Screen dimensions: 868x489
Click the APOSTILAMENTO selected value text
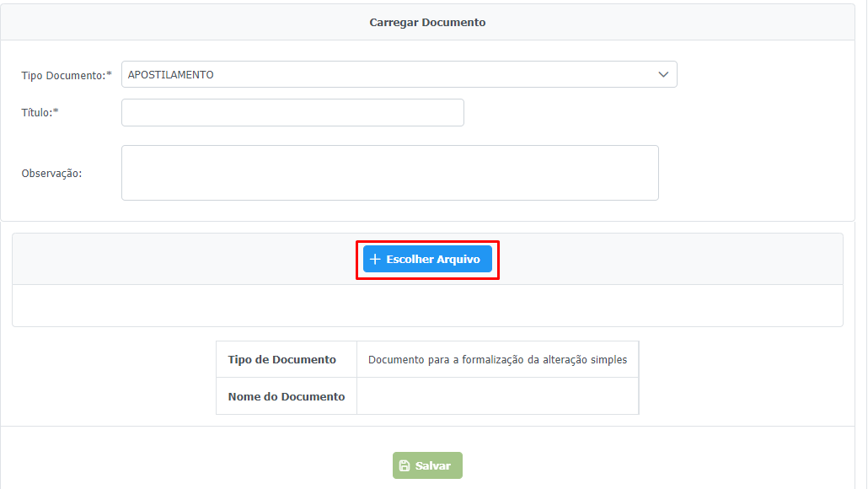(171, 74)
